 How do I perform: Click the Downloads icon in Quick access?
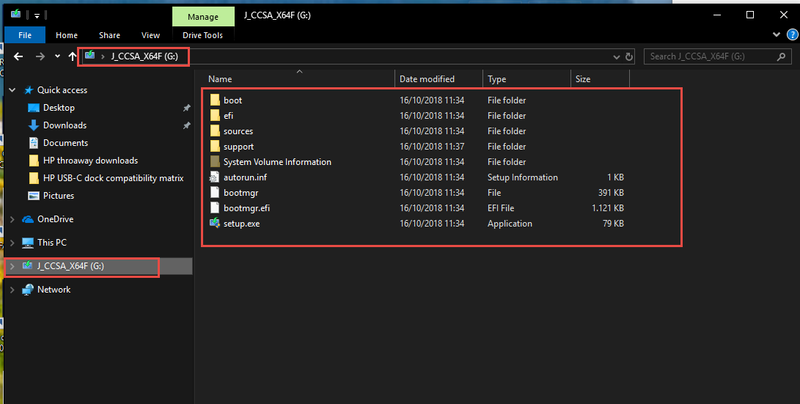(x=34, y=126)
